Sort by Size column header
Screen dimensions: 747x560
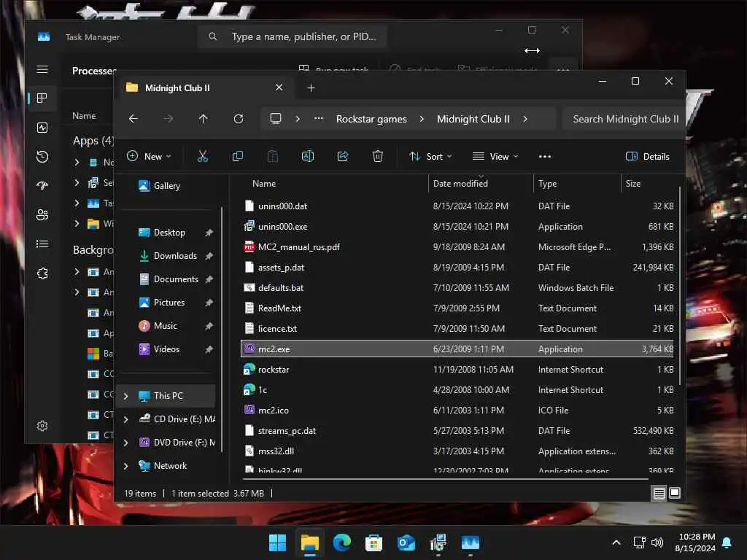click(649, 183)
